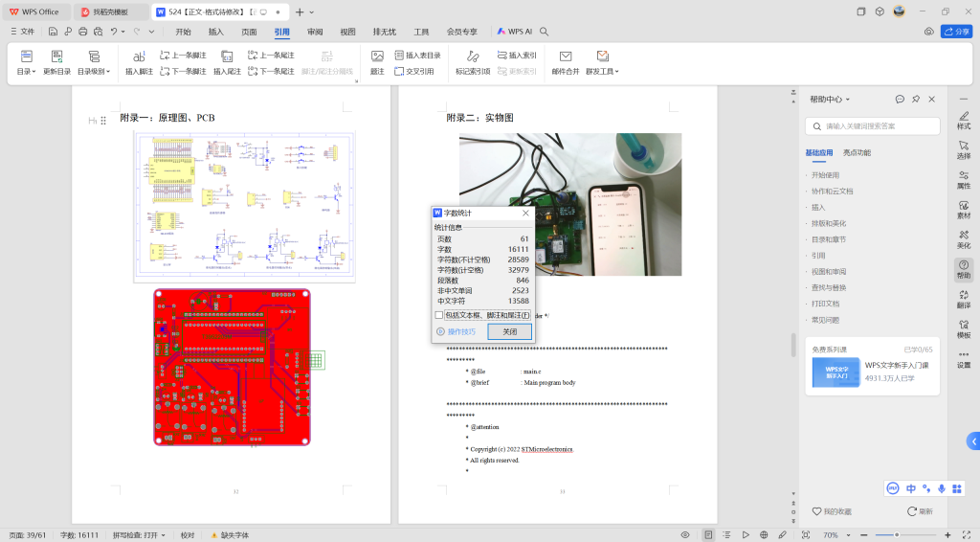Click zoom out minus button
Screen dimensions: 980x542
(864, 535)
